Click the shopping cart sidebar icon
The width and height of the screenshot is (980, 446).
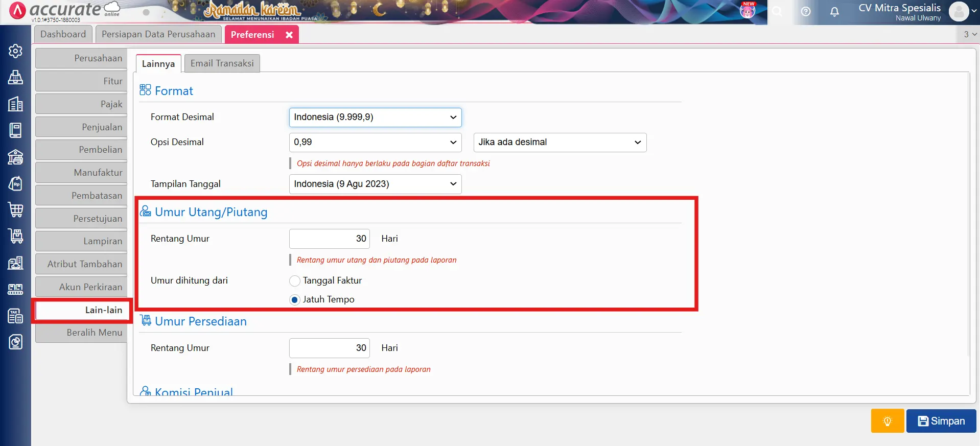click(15, 209)
